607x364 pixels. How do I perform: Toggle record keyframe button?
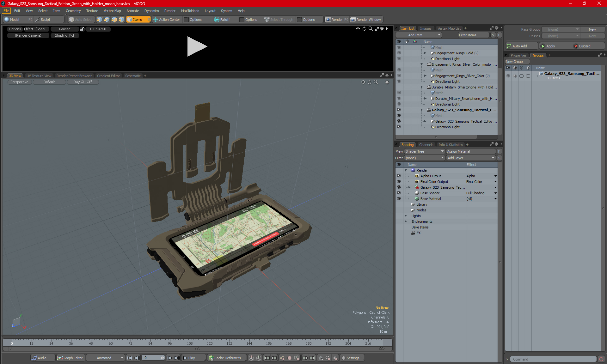click(x=289, y=358)
